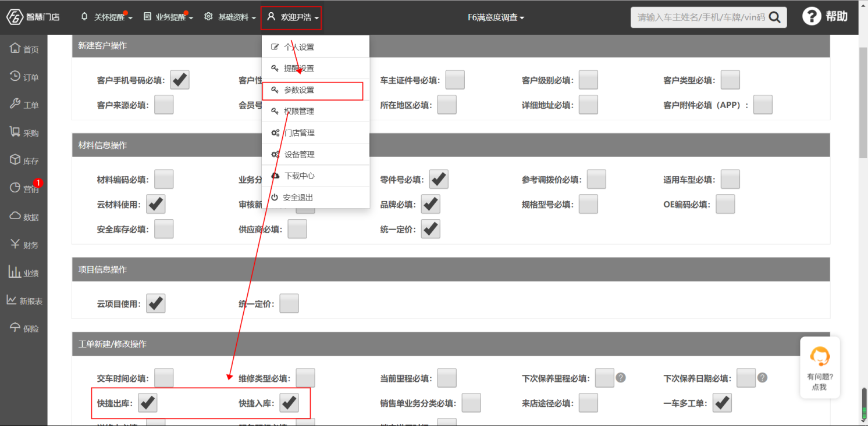Check OE编码必填 checkbox
868x426 pixels.
coord(725,204)
